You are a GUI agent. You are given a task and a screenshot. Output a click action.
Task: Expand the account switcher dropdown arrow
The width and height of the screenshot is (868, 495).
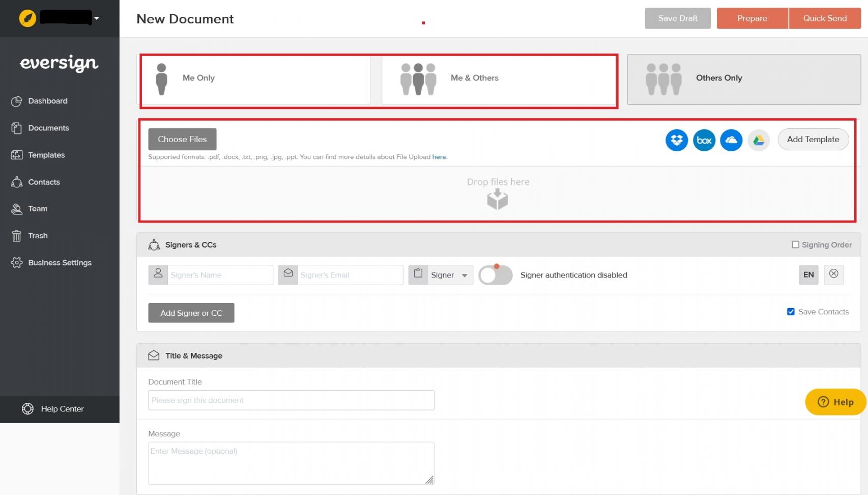pos(96,18)
